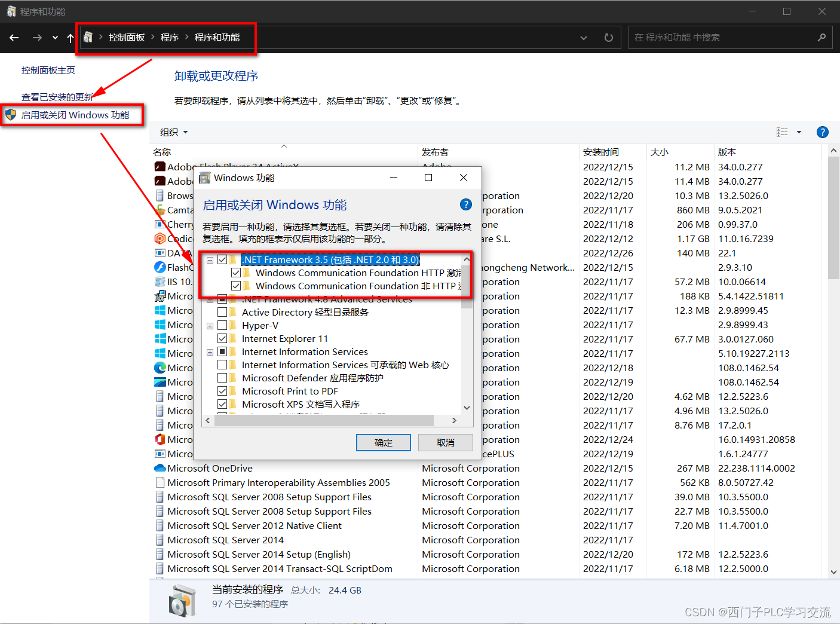Image resolution: width=840 pixels, height=624 pixels.
Task: Click 控制面板 breadcrumb segment
Action: click(127, 37)
